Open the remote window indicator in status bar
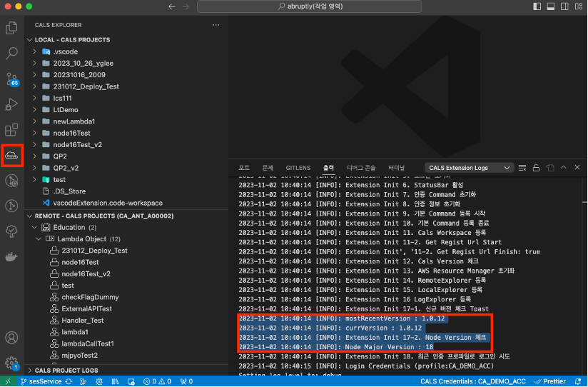 point(8,381)
